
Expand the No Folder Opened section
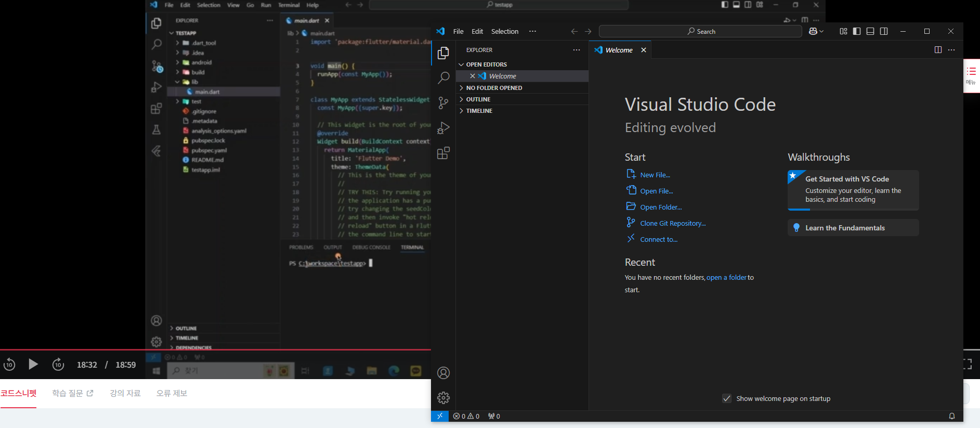click(522, 88)
